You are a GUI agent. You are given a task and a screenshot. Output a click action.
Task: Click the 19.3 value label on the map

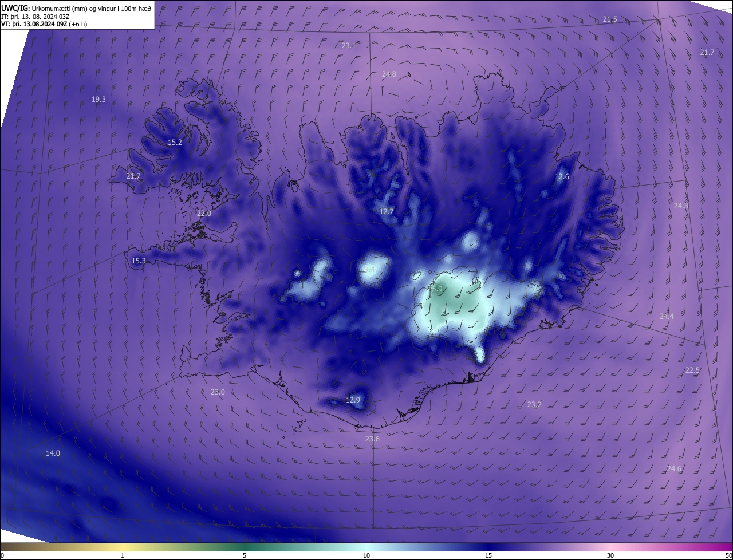tap(98, 99)
